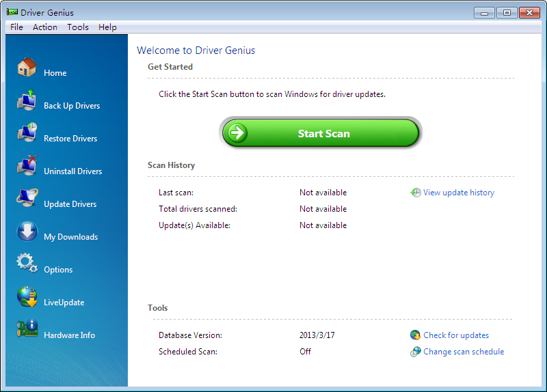Screen dimensions: 547x392
Task: Open the Action menu
Action: 45,27
